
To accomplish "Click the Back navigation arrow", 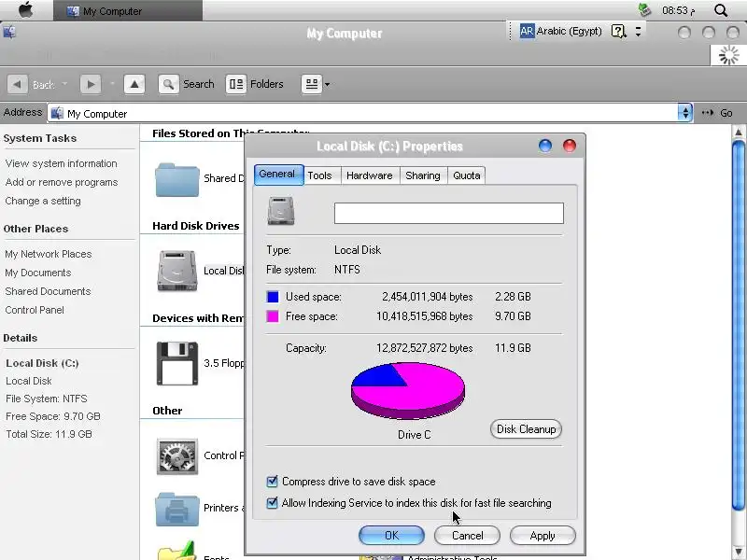I will click(17, 84).
